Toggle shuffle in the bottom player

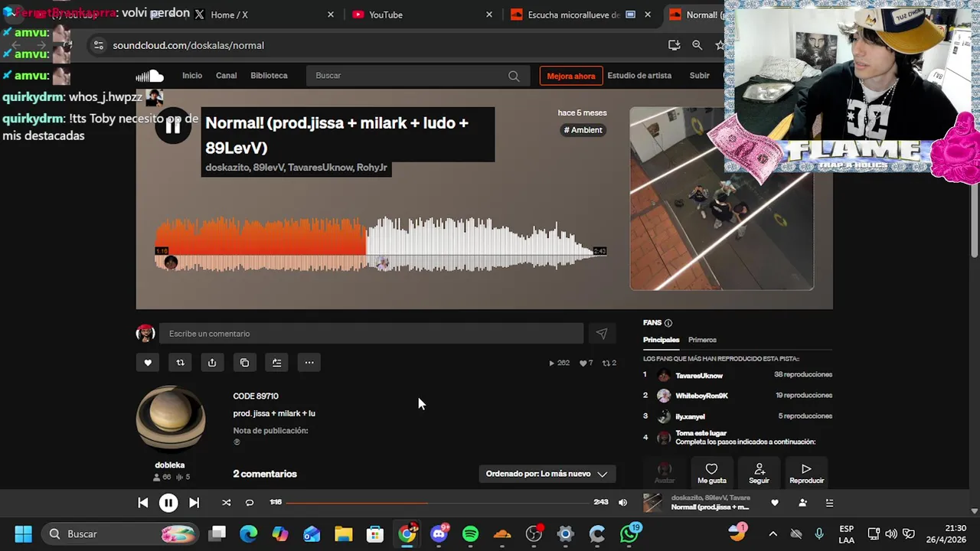[x=226, y=503]
